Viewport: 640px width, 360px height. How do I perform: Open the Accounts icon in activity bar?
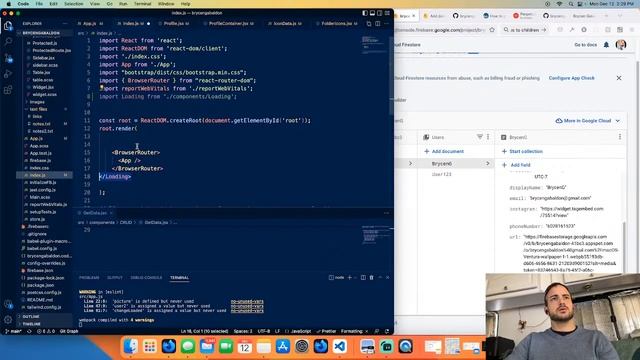8,304
